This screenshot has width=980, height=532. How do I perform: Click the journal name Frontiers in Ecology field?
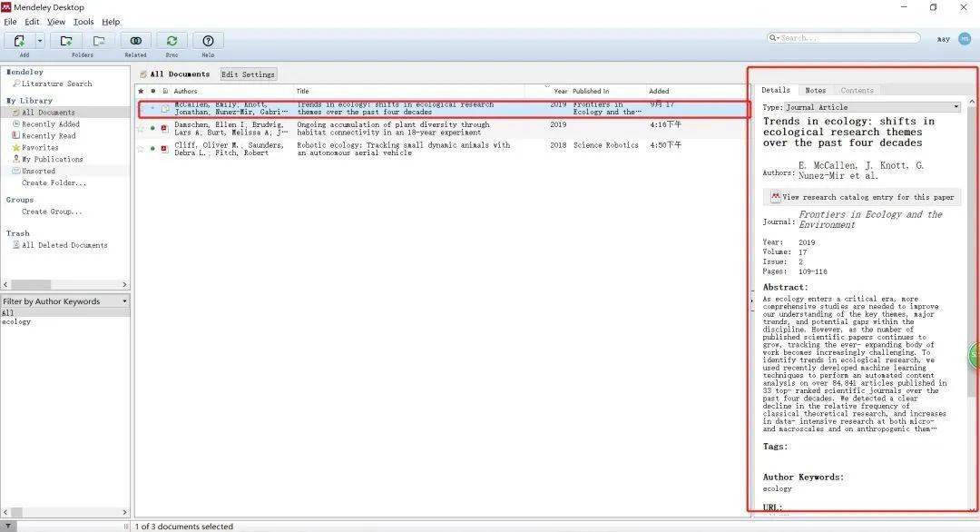(870, 220)
